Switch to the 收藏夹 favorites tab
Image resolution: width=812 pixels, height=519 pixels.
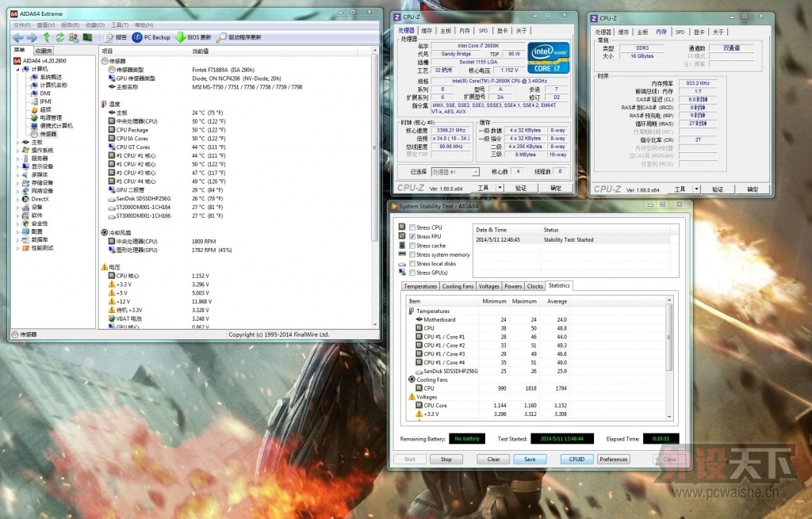click(44, 51)
